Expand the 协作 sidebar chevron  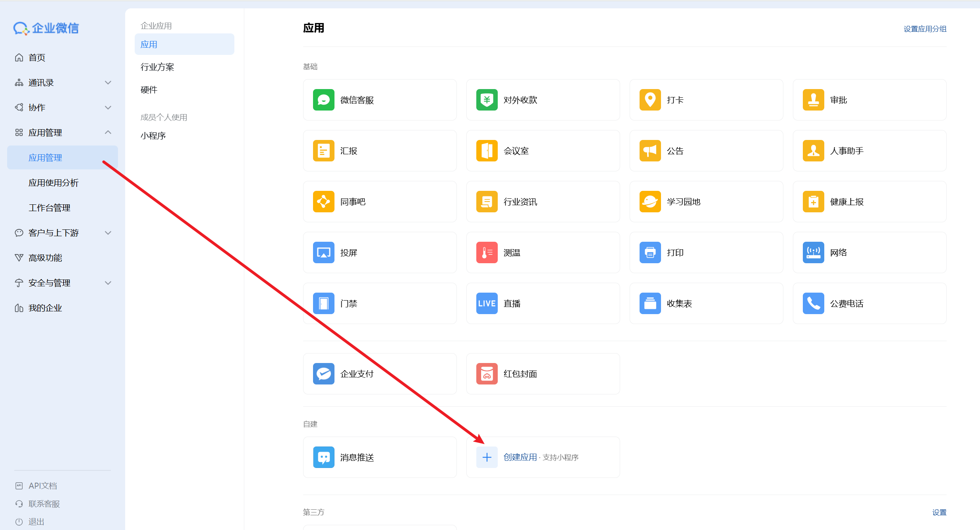coord(108,108)
